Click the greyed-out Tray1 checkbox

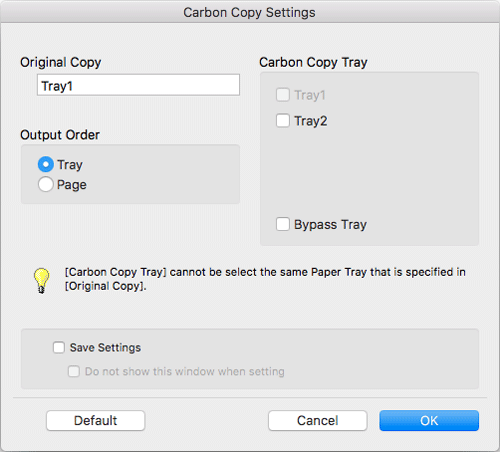(x=283, y=95)
